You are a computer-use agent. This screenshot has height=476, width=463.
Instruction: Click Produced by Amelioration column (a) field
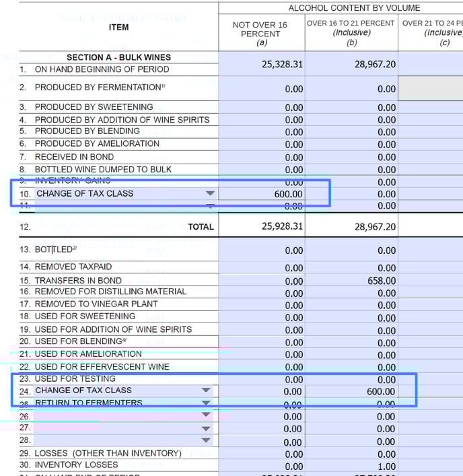[262, 144]
